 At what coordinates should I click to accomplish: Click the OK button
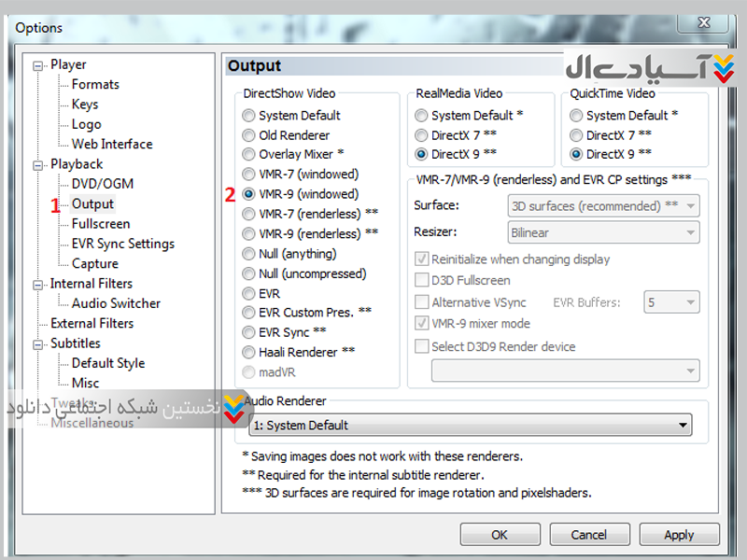(x=500, y=535)
